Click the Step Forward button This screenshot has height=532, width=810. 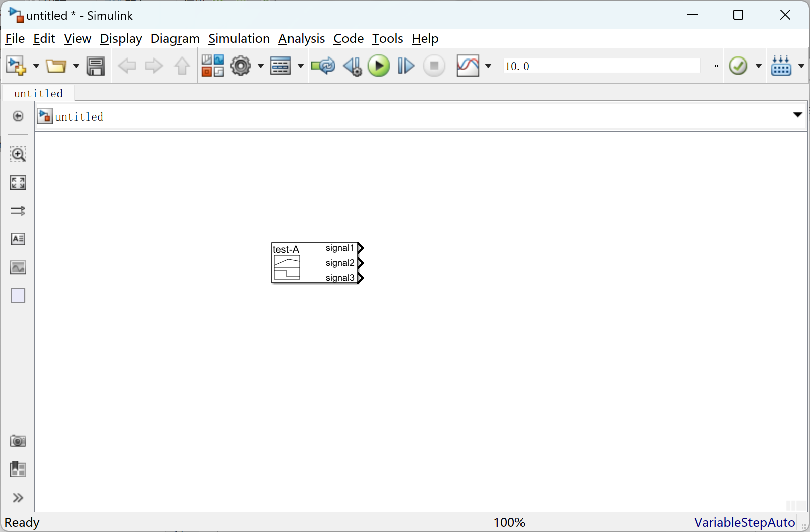(x=406, y=66)
